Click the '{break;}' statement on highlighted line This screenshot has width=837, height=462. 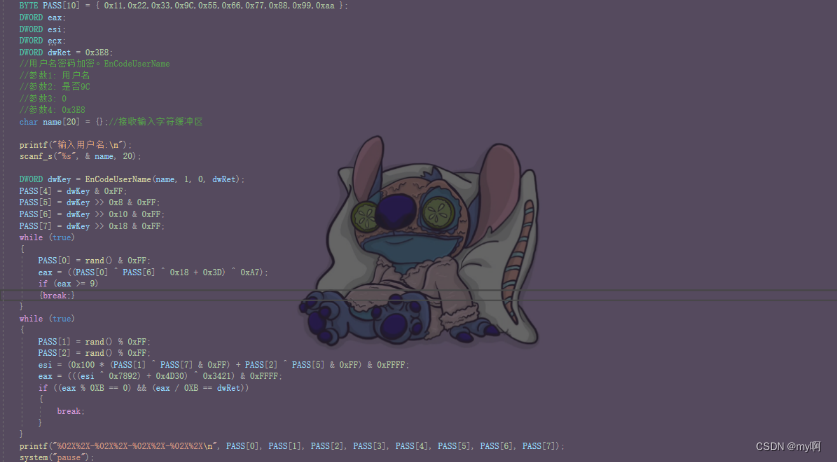(x=56, y=295)
